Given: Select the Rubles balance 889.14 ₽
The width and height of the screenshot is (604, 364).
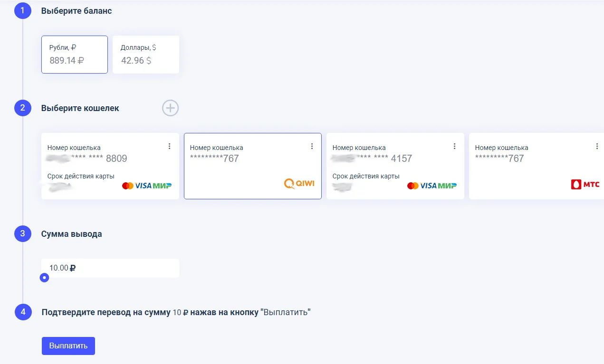Looking at the screenshot, I should coord(75,55).
